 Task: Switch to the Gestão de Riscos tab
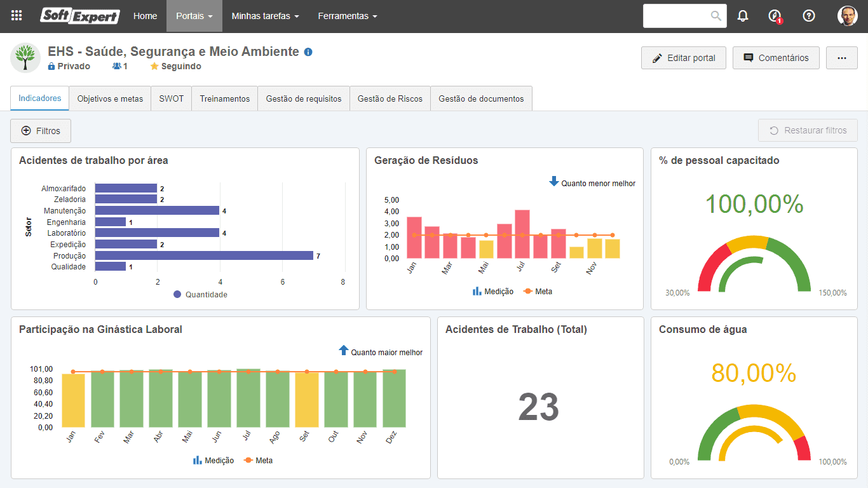coord(390,98)
